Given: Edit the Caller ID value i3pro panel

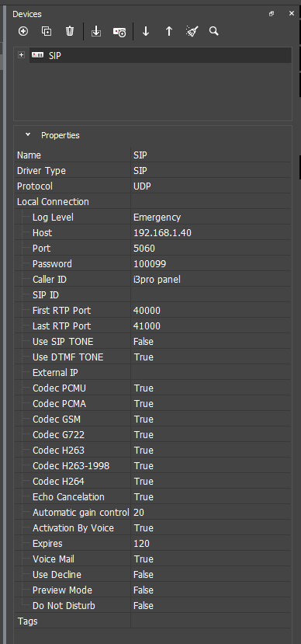Looking at the screenshot, I should 211,280.
